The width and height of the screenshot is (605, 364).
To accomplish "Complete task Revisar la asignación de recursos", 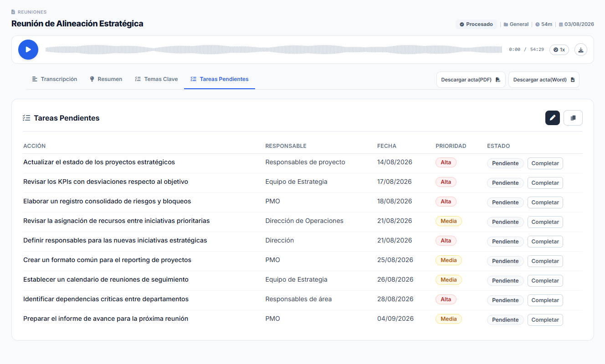I will (545, 222).
